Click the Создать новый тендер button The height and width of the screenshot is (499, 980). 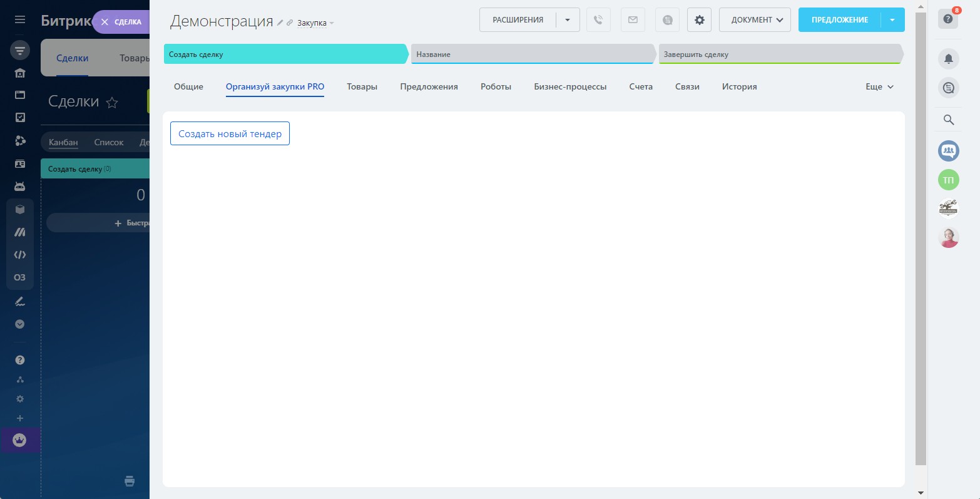tap(230, 133)
